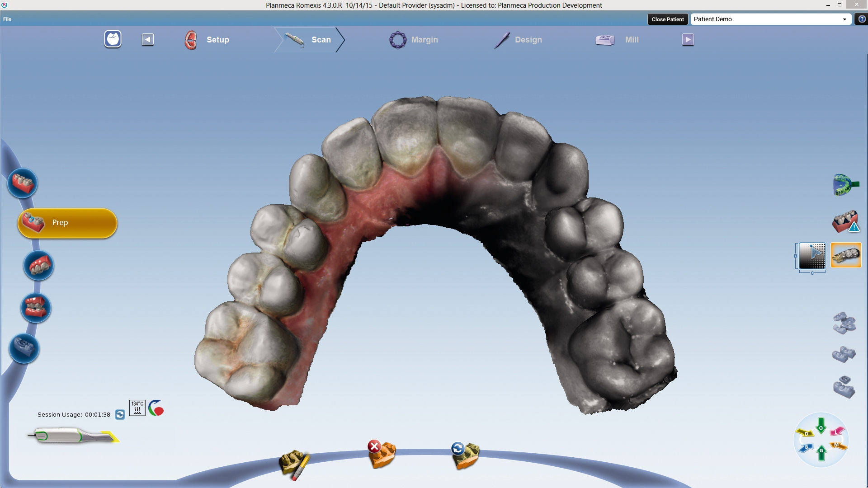Screen dimensions: 868x488
Task: Click the yellow D distal view arrow
Action: [805, 433]
